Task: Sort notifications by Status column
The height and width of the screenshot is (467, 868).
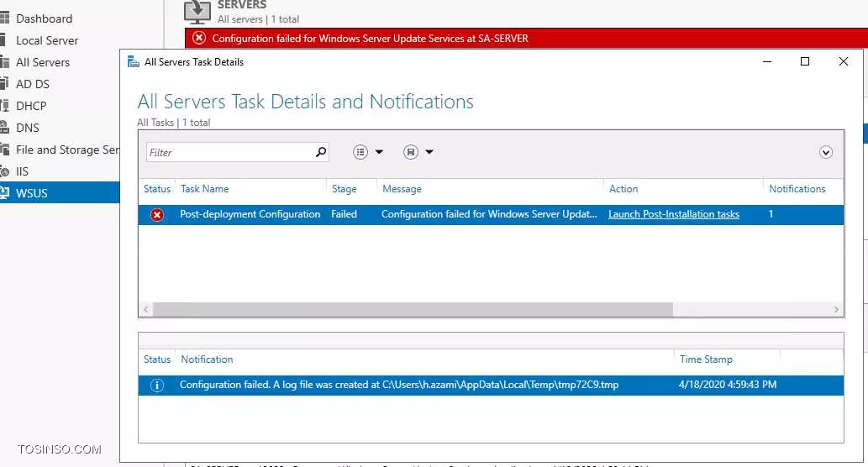Action: (x=156, y=359)
